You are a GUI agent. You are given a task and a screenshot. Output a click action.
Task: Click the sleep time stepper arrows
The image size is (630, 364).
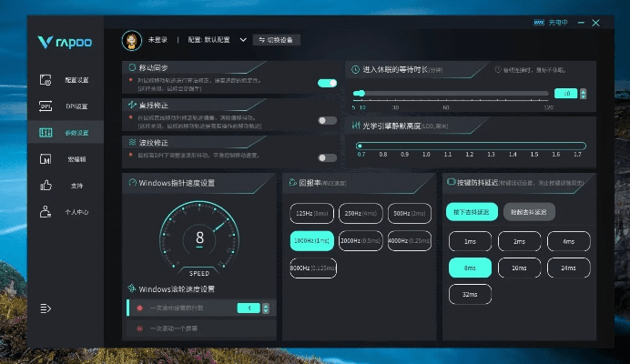tap(583, 94)
